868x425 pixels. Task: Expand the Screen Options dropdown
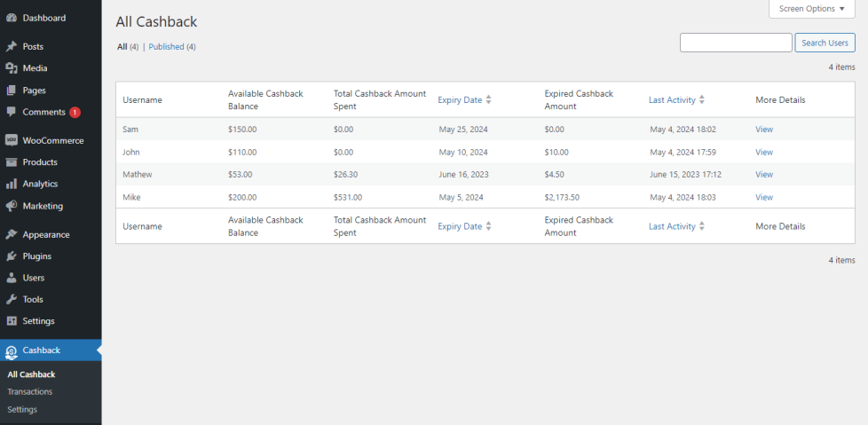[x=811, y=9]
